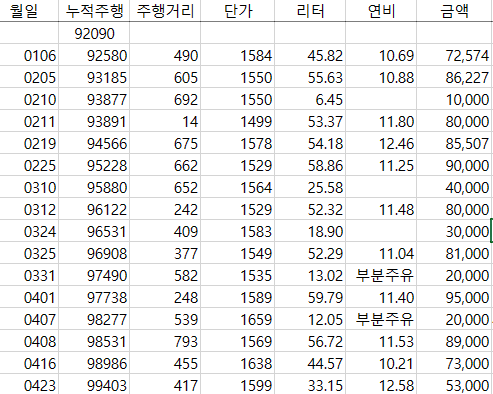Click the date cell 0106
493x394 pixels.
29,55
